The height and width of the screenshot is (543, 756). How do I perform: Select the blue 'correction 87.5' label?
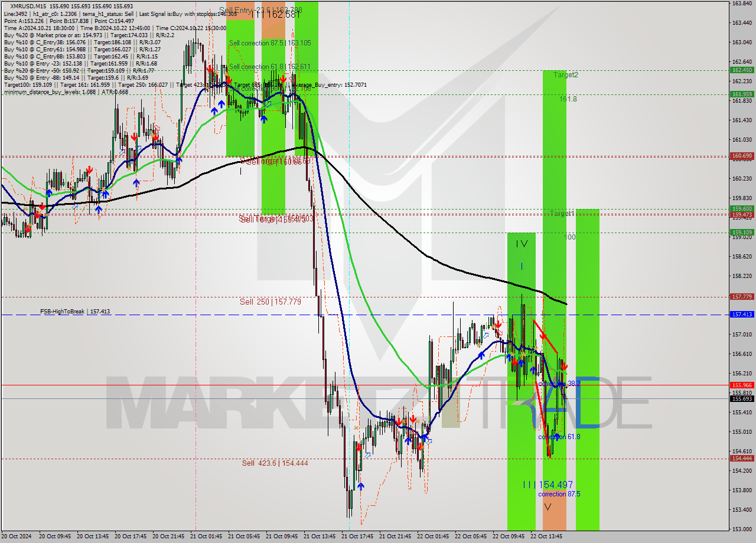click(x=559, y=494)
